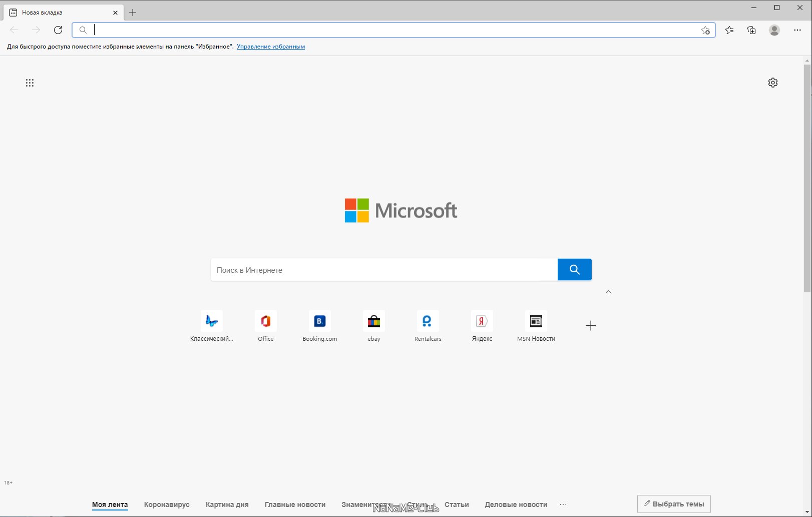Switch to the Главные новости tab
Viewport: 812px width, 517px height.
[295, 504]
